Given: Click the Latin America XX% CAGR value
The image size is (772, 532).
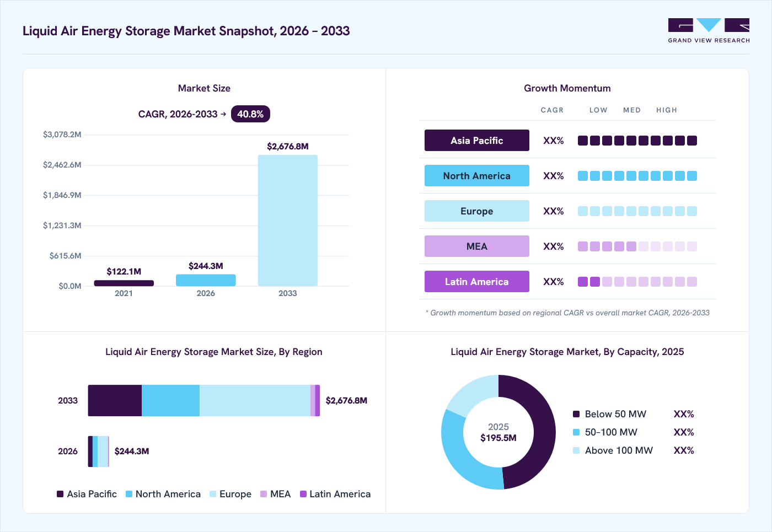Looking at the screenshot, I should coord(554,282).
